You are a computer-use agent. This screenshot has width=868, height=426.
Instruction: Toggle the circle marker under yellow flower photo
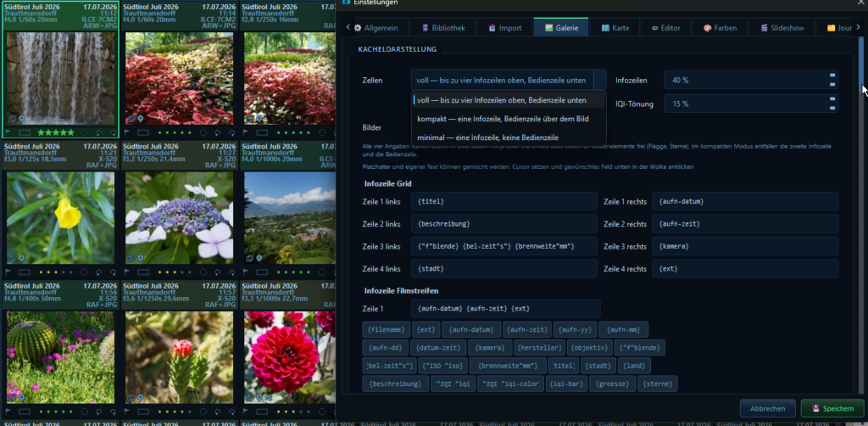[x=84, y=272]
